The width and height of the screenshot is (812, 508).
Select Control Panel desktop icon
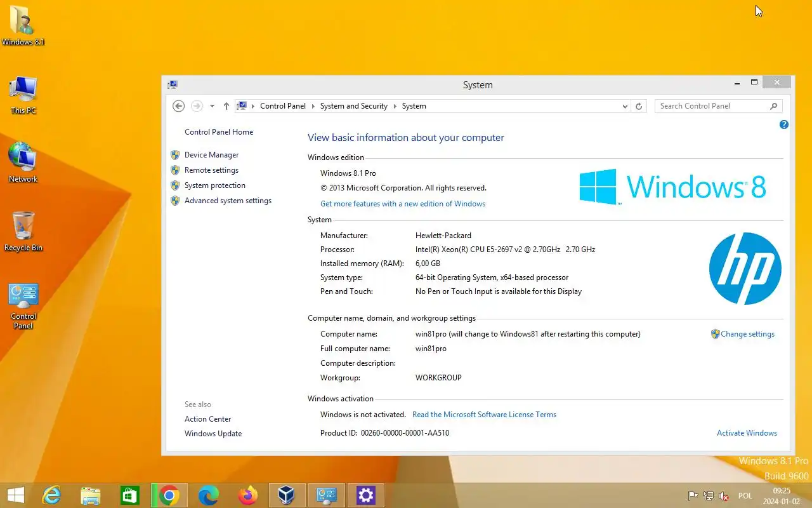point(23,306)
